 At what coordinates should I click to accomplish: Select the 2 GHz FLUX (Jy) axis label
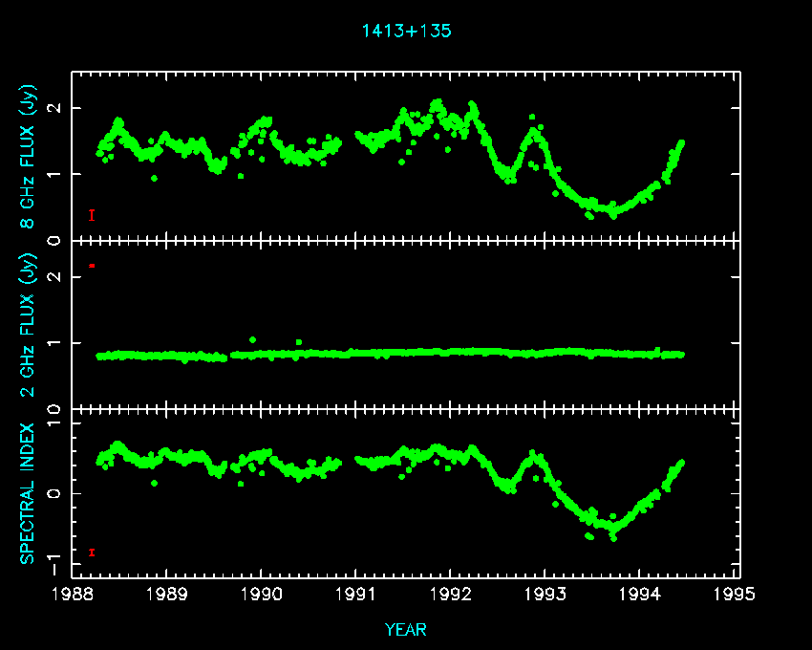coord(30,324)
